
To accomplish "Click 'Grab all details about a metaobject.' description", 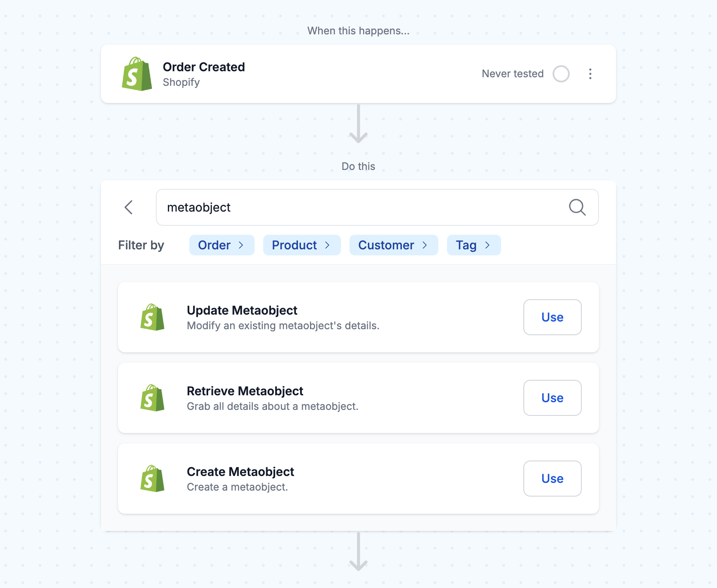I will tap(273, 406).
